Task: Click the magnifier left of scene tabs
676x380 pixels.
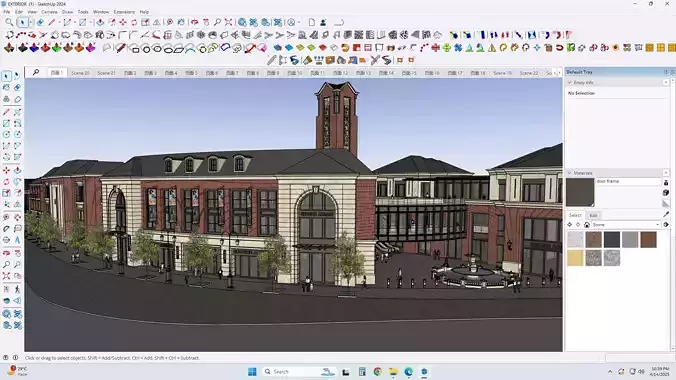Action: pos(36,72)
